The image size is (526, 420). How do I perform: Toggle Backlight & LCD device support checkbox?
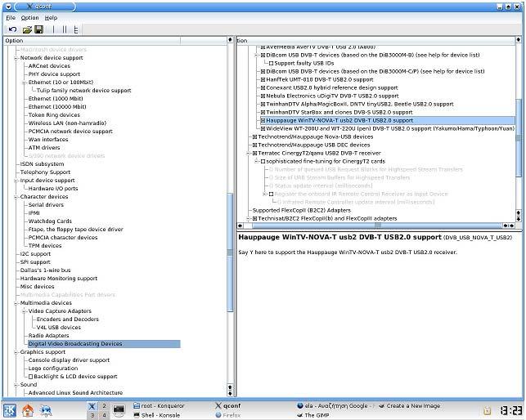[x=30, y=377]
